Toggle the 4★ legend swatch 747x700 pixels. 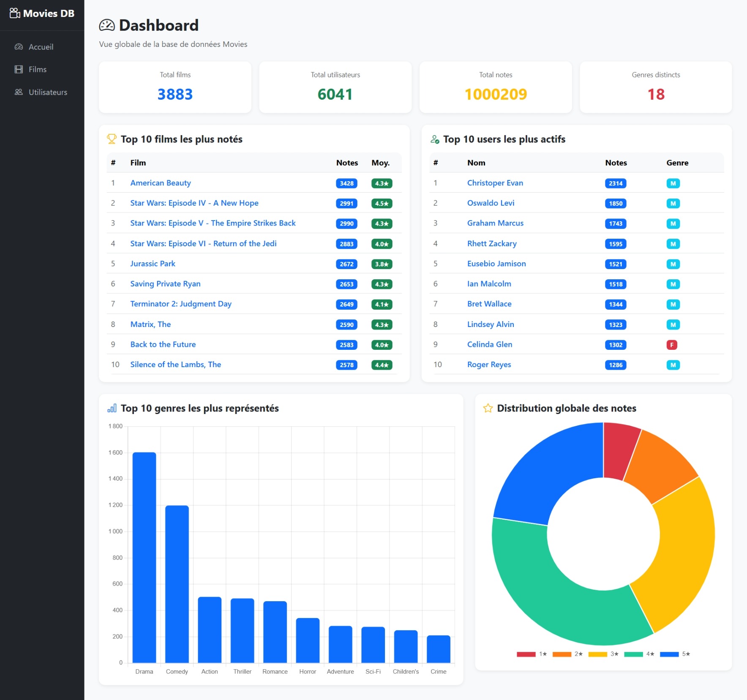coord(633,654)
